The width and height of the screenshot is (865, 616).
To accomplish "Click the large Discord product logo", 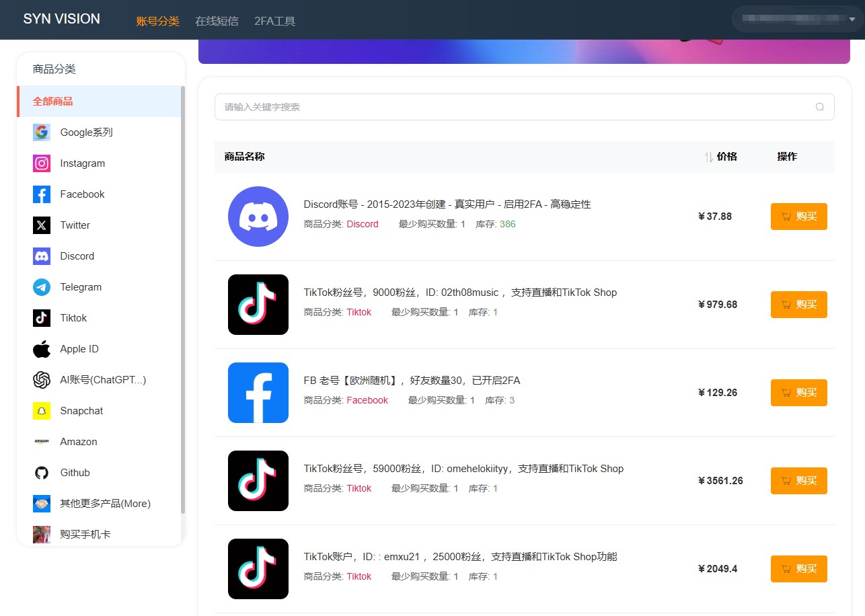I will pyautogui.click(x=258, y=217).
